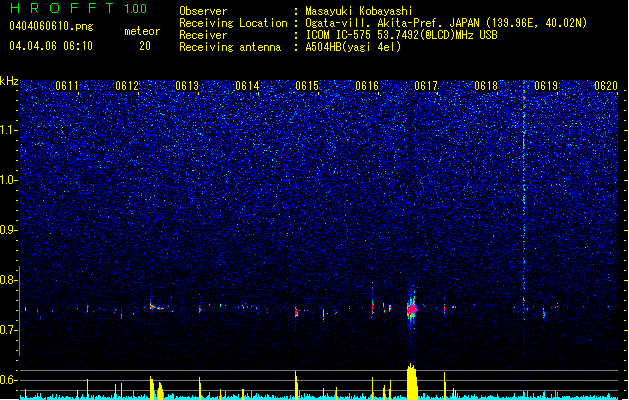This screenshot has width=629, height=400.
Task: Click the 0611 time marker
Action: [67, 86]
